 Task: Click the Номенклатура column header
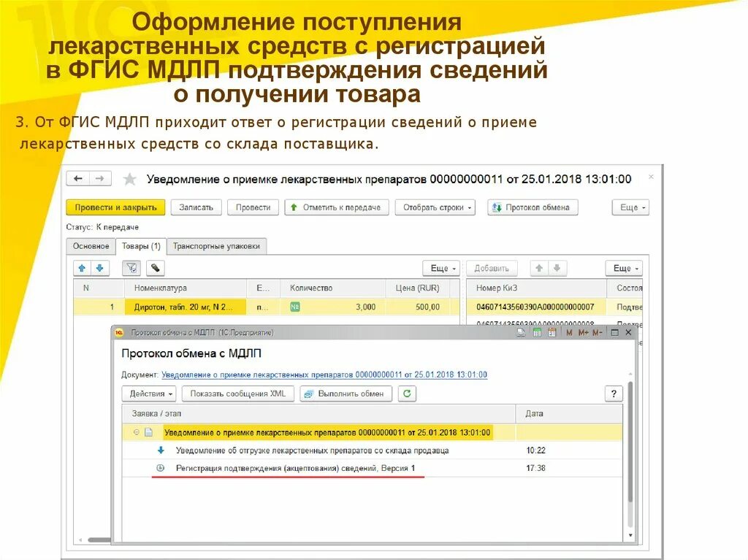(x=185, y=288)
